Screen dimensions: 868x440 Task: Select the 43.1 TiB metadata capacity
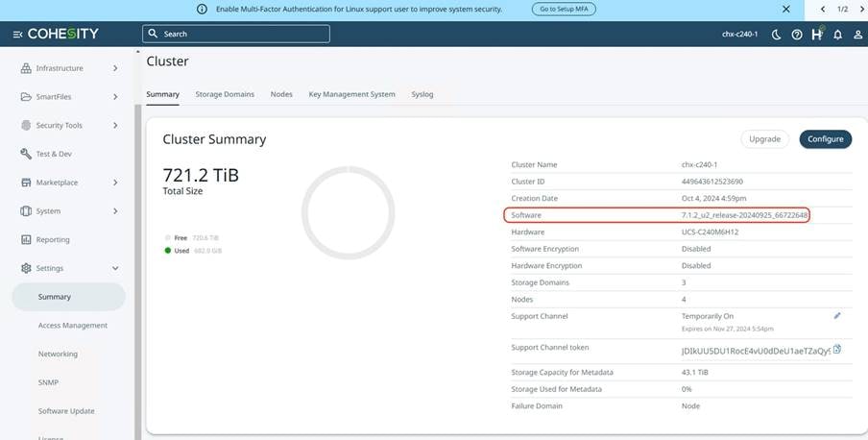tap(695, 373)
